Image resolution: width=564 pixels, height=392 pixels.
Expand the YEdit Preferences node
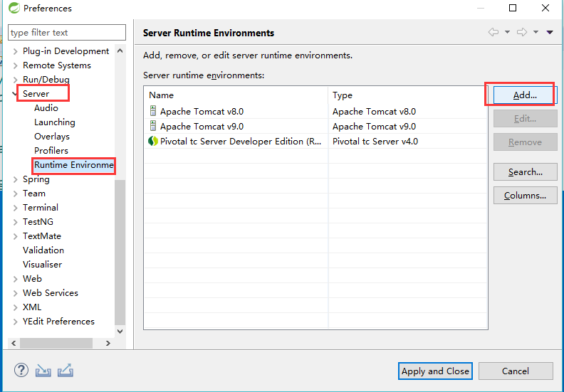pyautogui.click(x=15, y=322)
